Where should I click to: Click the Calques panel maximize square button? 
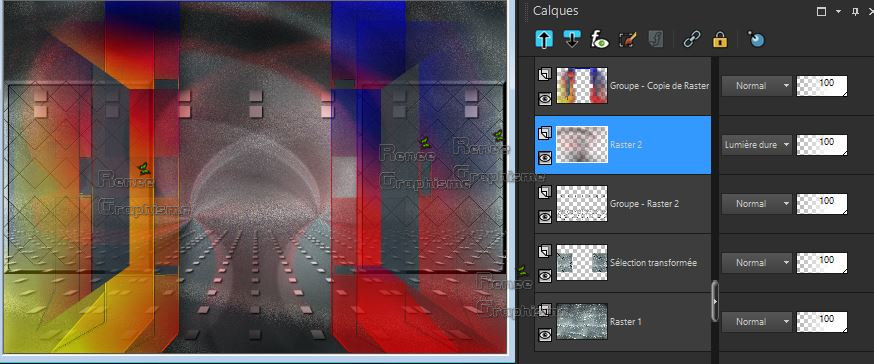click(821, 12)
